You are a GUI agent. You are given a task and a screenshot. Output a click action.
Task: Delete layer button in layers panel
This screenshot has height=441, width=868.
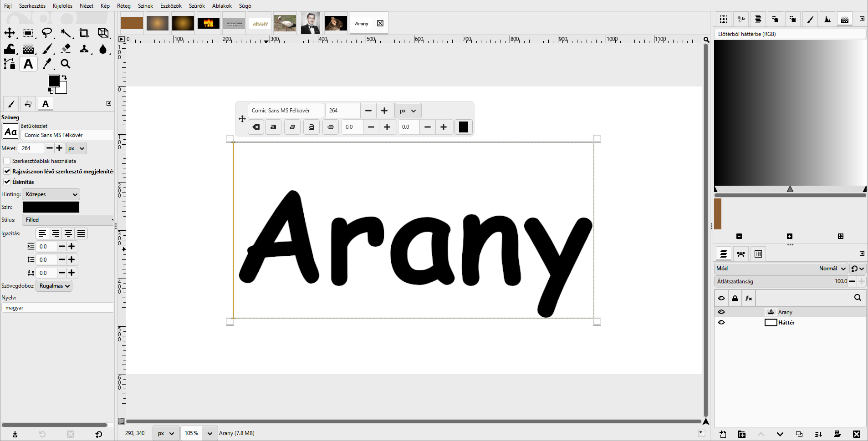[x=857, y=434]
